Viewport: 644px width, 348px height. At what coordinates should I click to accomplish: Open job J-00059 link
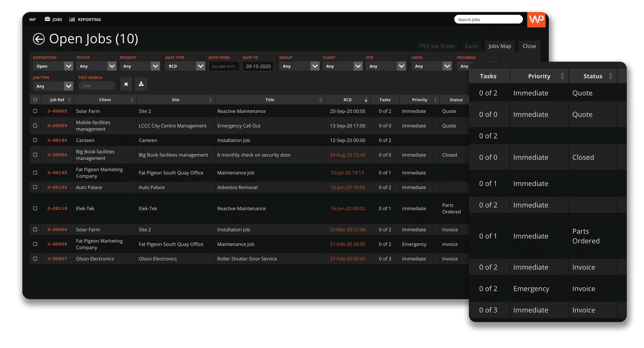pyautogui.click(x=57, y=126)
